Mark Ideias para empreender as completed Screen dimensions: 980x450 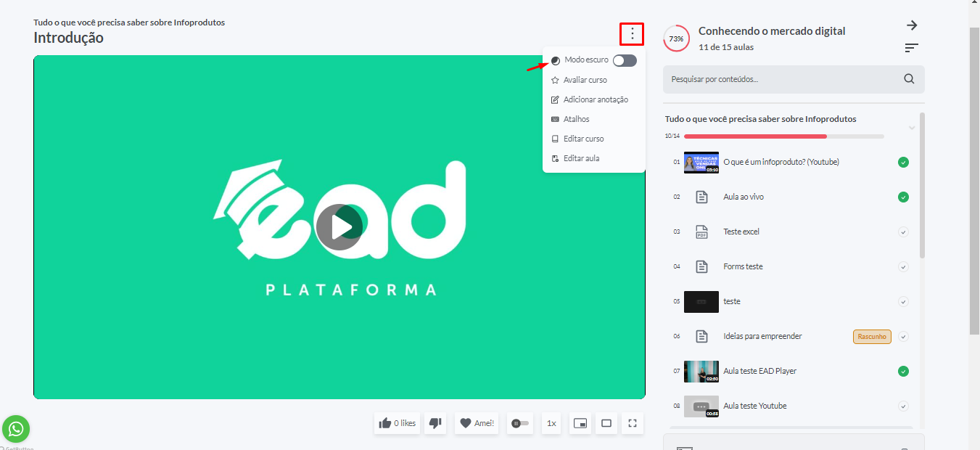903,336
